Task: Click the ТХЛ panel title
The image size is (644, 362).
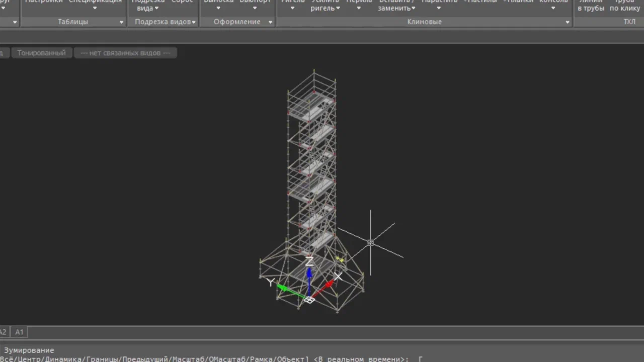Action: [x=629, y=22]
